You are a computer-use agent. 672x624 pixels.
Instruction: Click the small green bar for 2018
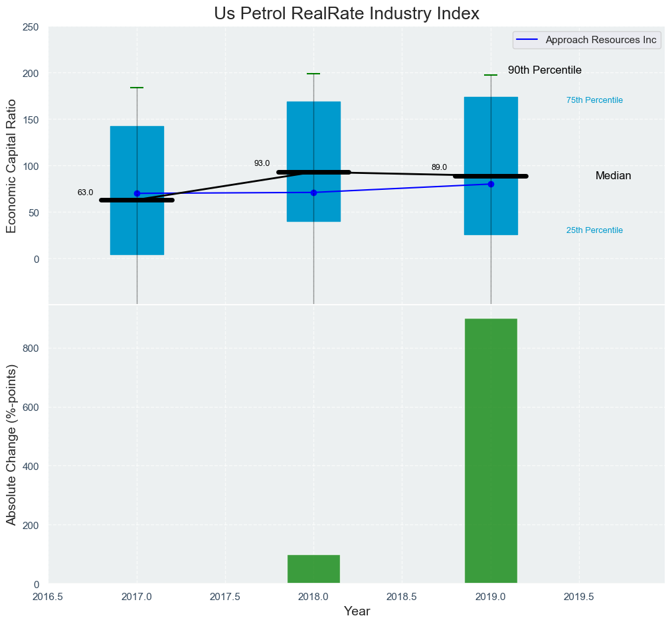click(313, 569)
